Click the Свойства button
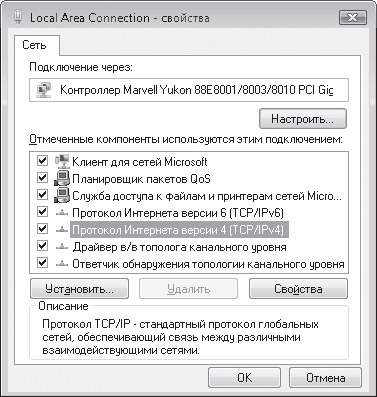 pyautogui.click(x=298, y=289)
